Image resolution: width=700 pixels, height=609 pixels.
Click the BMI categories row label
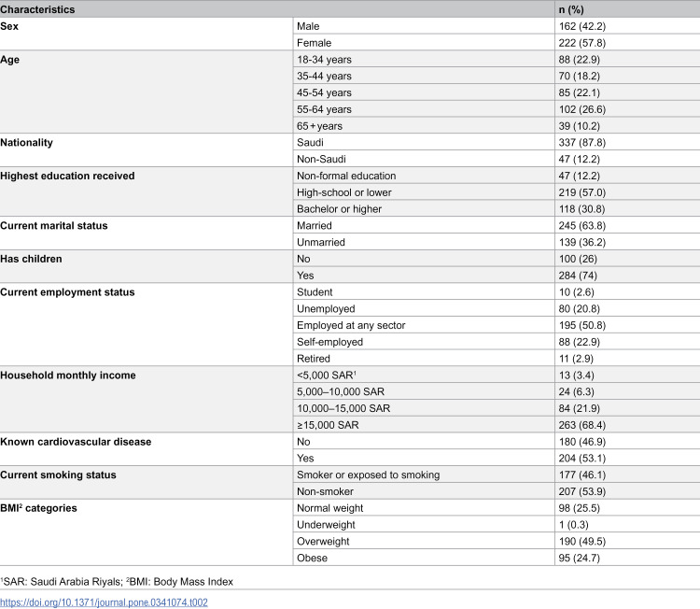coord(38,508)
